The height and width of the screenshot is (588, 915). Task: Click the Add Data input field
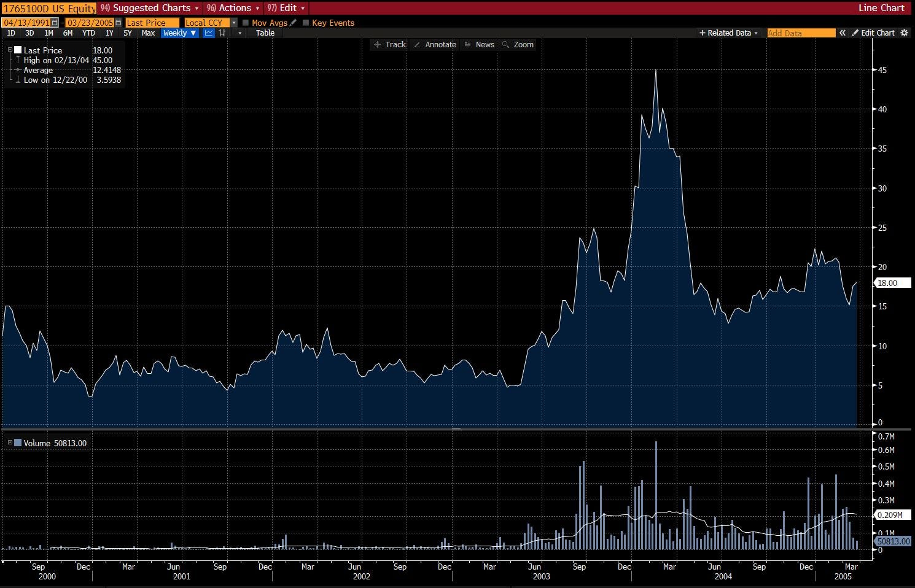pyautogui.click(x=801, y=33)
